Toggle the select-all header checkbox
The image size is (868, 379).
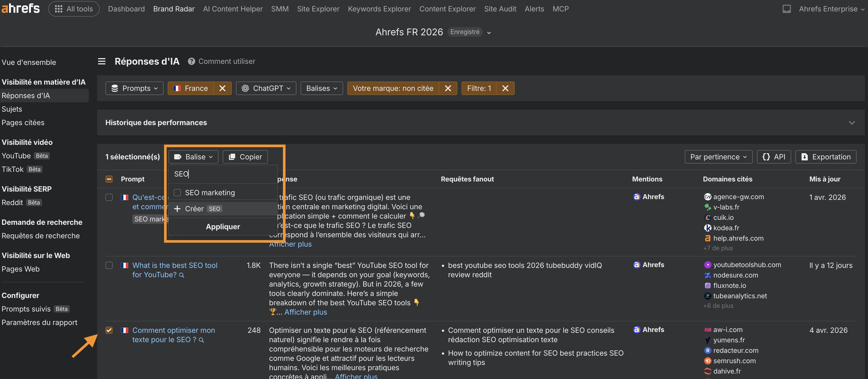109,179
